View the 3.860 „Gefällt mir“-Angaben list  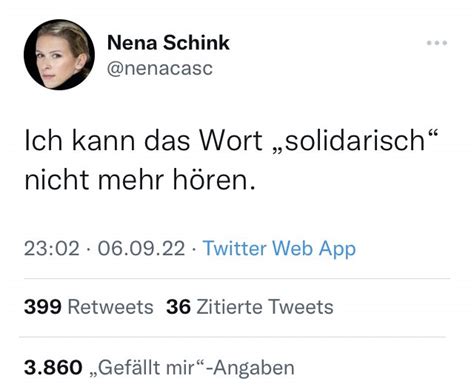tap(159, 368)
